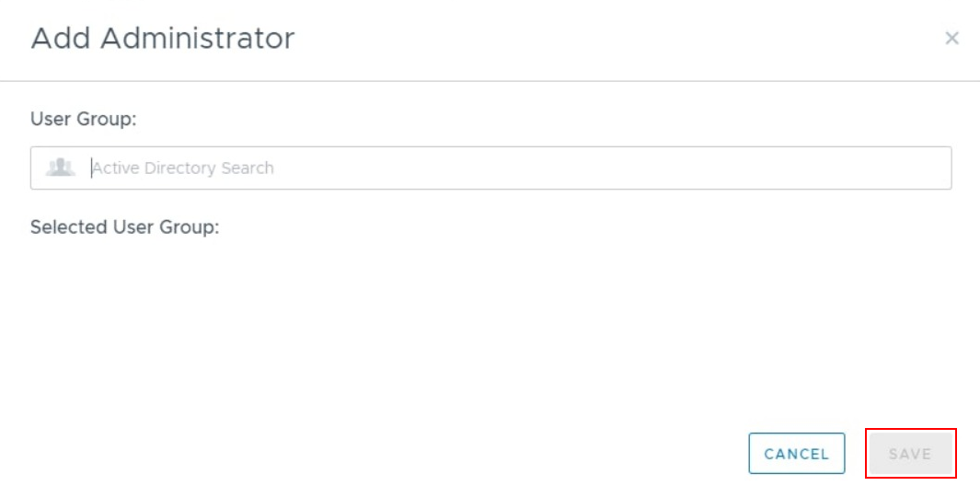This screenshot has height=486, width=980.
Task: Select the group icon inside the search box
Action: [60, 168]
